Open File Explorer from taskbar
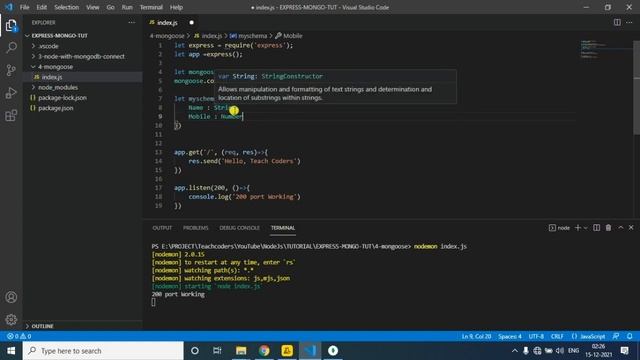This screenshot has width=640, height=360. click(241, 351)
